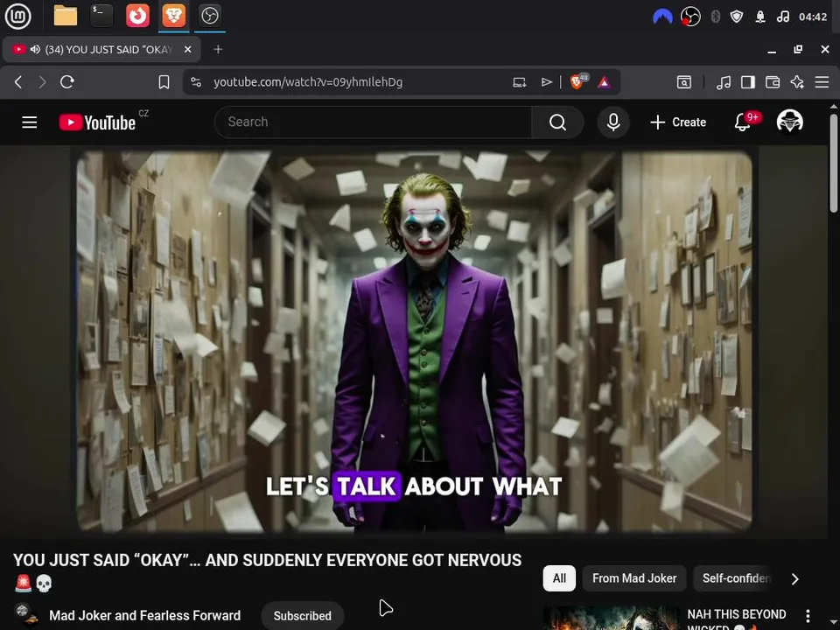Click the channel avatar beside Mad Joker
The width and height of the screenshot is (840, 630).
click(25, 614)
